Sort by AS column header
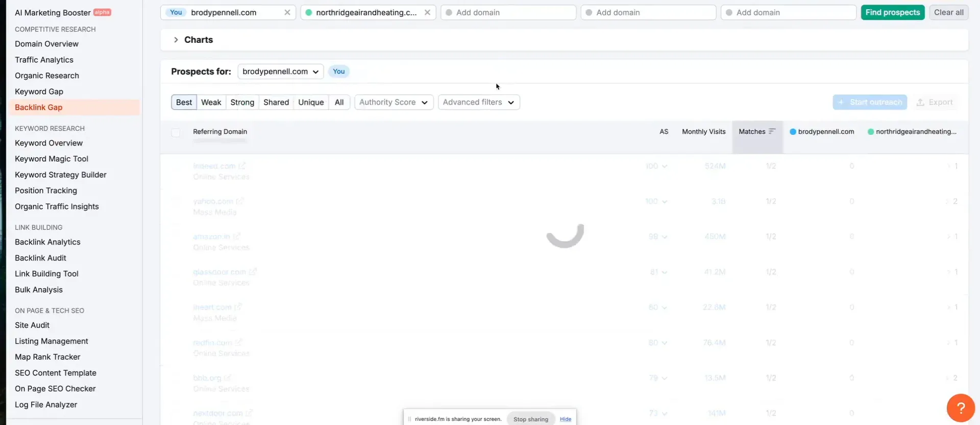The width and height of the screenshot is (980, 425). (664, 131)
